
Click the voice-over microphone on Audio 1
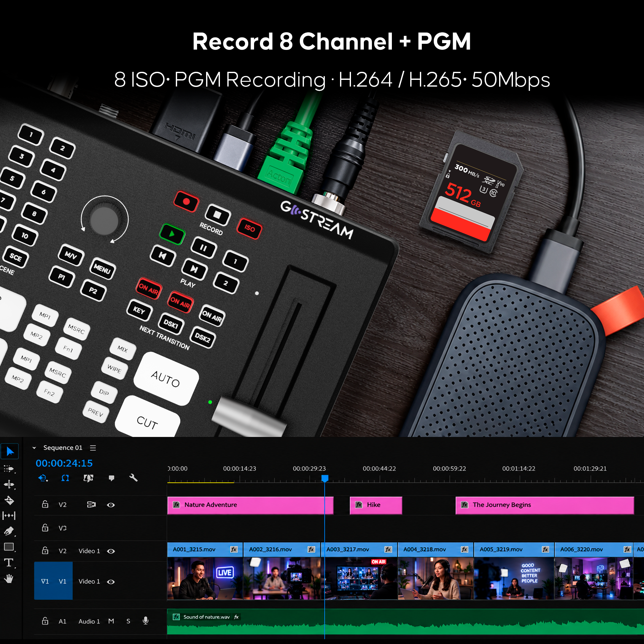146,621
